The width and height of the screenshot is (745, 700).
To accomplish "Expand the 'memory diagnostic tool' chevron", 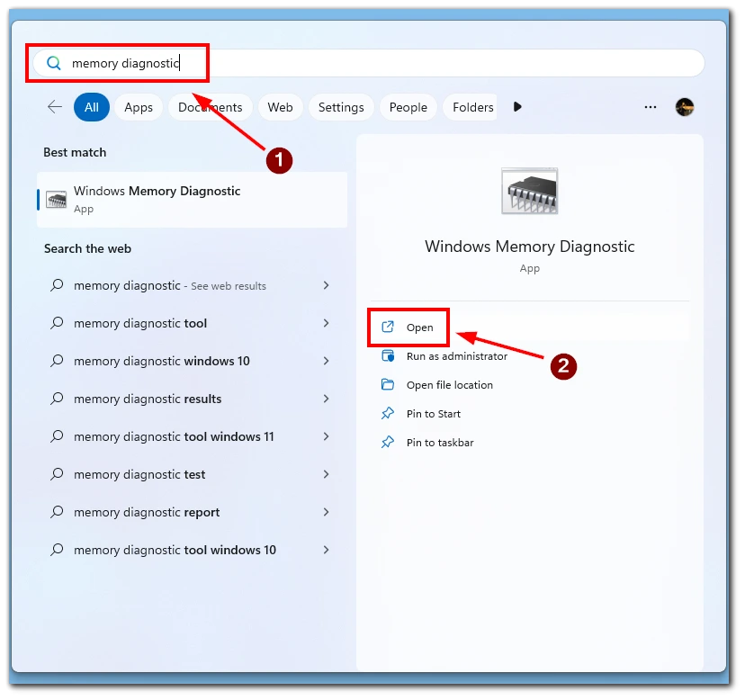I will tap(326, 323).
